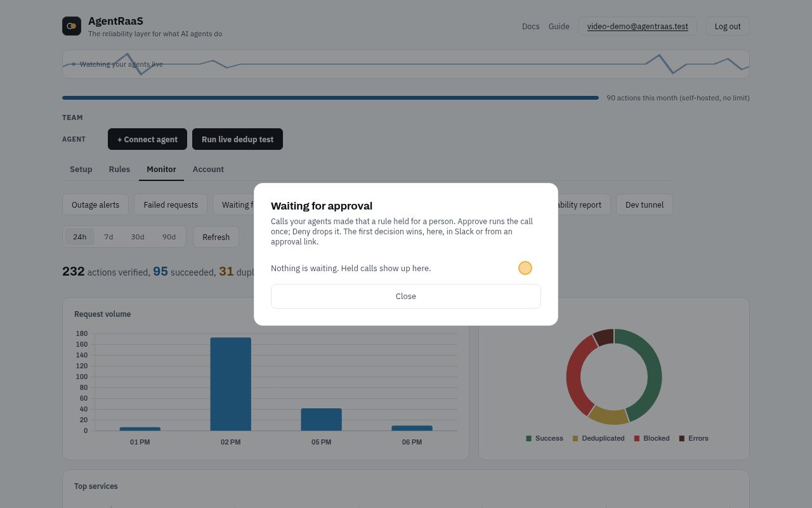This screenshot has width=812, height=508.
Task: Click the AgentRaaS logo icon
Action: [72, 26]
